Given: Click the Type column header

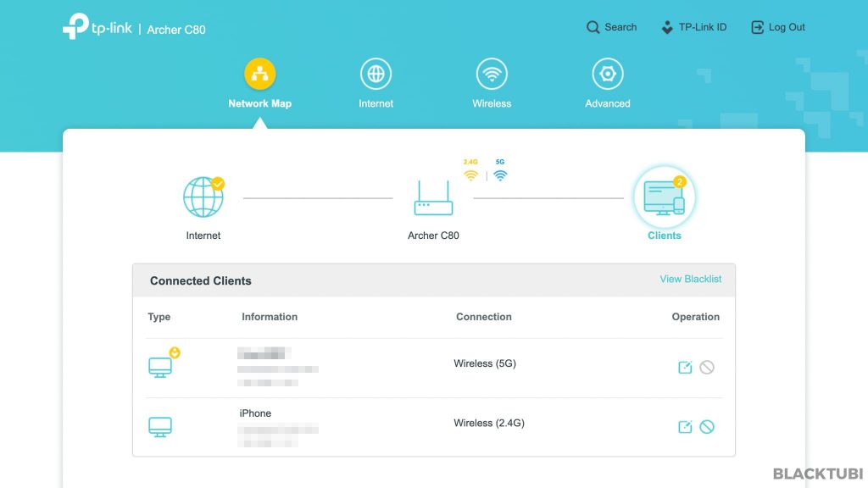Looking at the screenshot, I should [x=159, y=317].
